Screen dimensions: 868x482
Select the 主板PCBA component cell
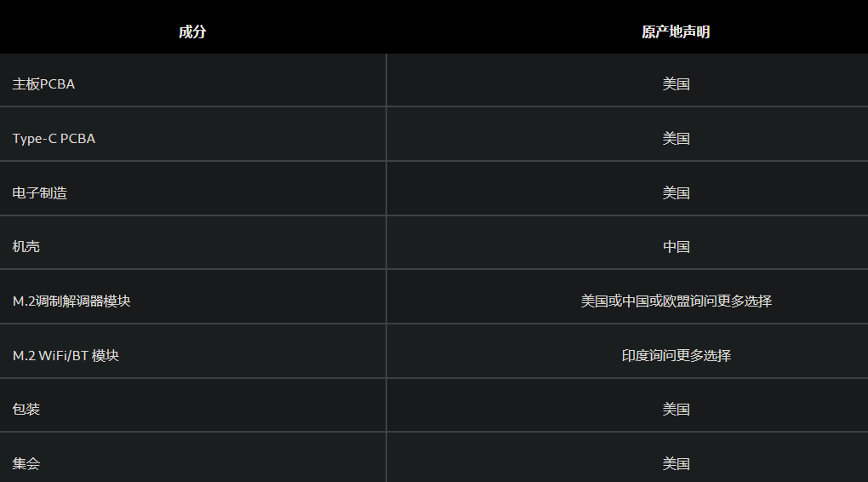point(43,84)
